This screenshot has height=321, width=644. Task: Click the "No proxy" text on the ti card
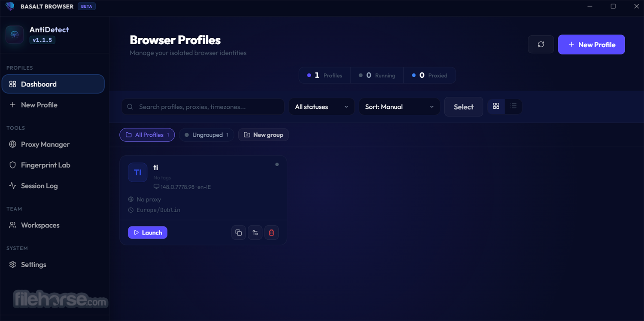click(x=149, y=199)
